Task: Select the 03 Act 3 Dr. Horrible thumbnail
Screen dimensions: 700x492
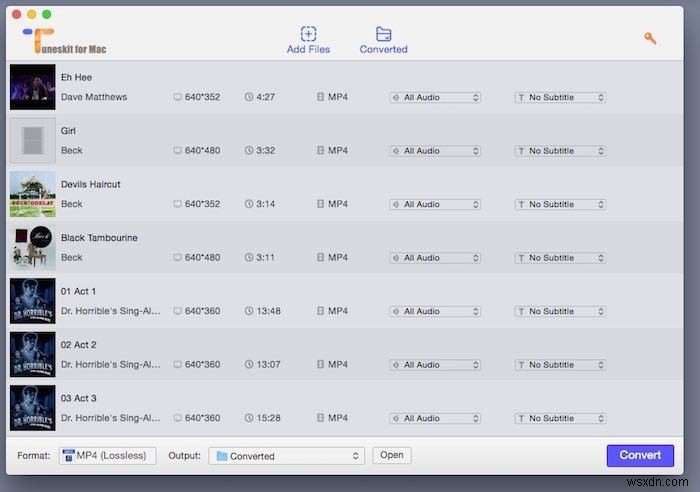Action: pos(33,408)
